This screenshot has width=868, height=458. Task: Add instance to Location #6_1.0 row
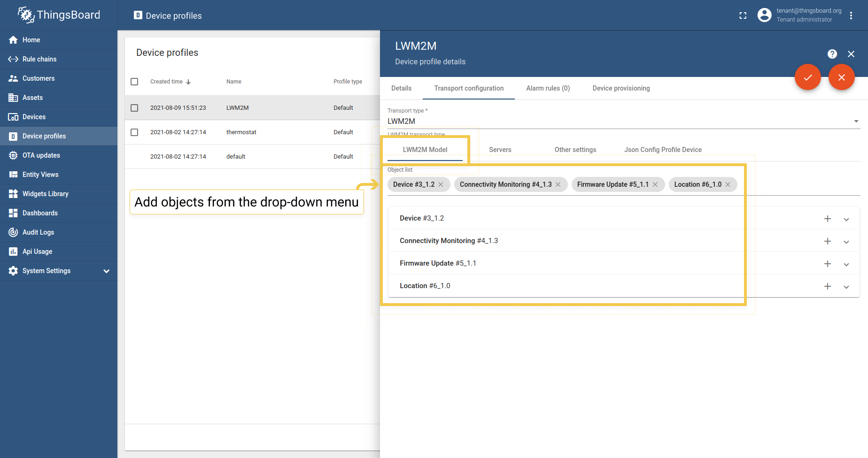[828, 286]
